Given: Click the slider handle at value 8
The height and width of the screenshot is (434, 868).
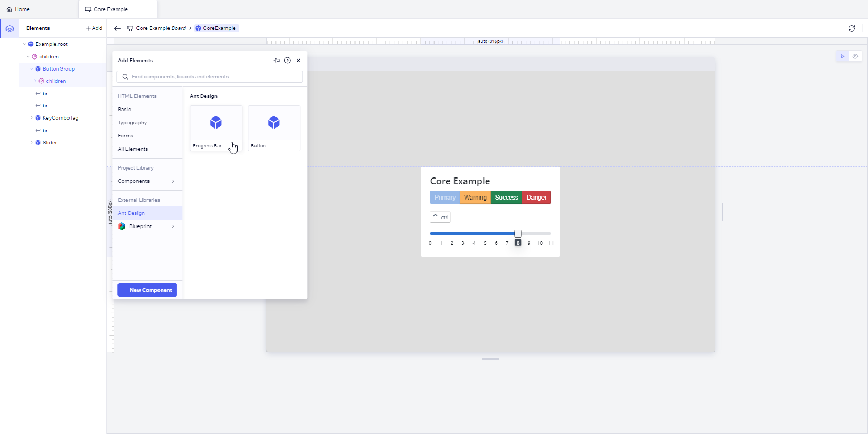Looking at the screenshot, I should point(518,233).
